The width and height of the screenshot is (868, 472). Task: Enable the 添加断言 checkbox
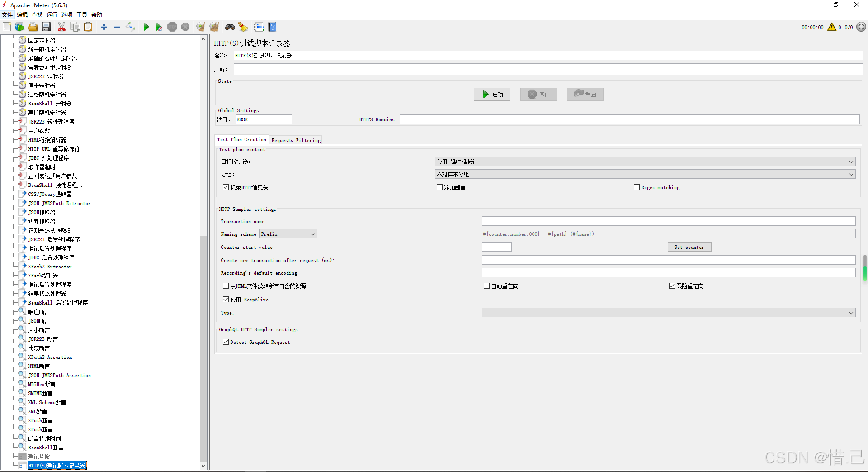pos(439,187)
